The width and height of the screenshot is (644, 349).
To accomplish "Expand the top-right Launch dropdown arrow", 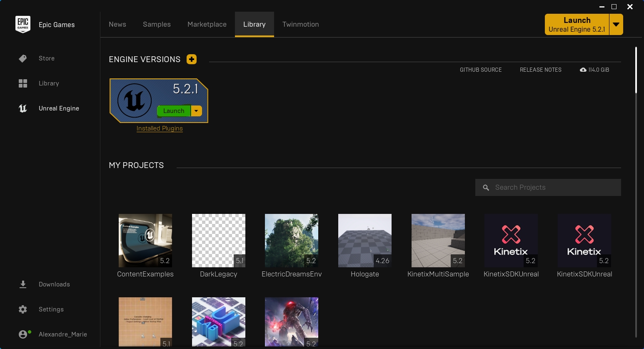I will coord(616,25).
